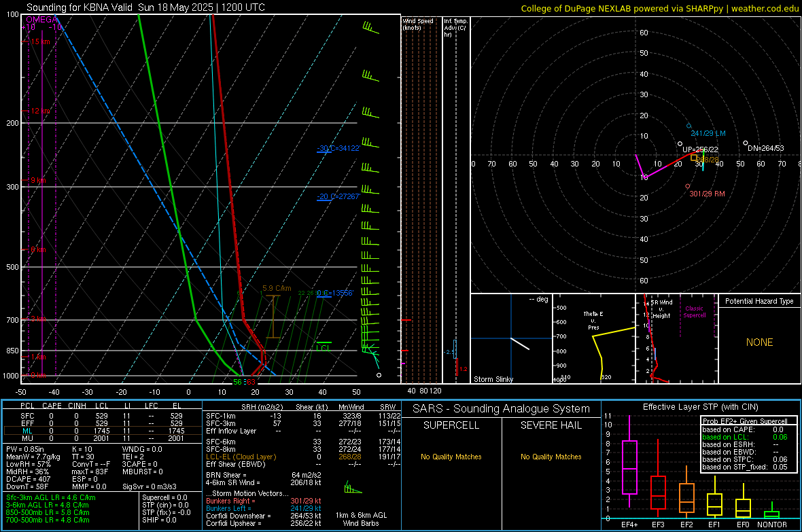Select the EFF parcel row label
This screenshot has width=802, height=532.
pyautogui.click(x=27, y=423)
